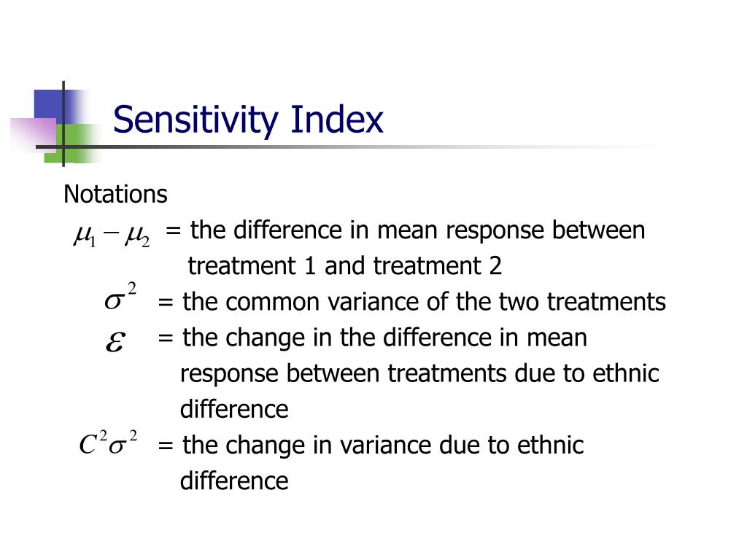Click 'the change in the difference in mean'
The width and height of the screenshot is (747, 560).
(384, 338)
